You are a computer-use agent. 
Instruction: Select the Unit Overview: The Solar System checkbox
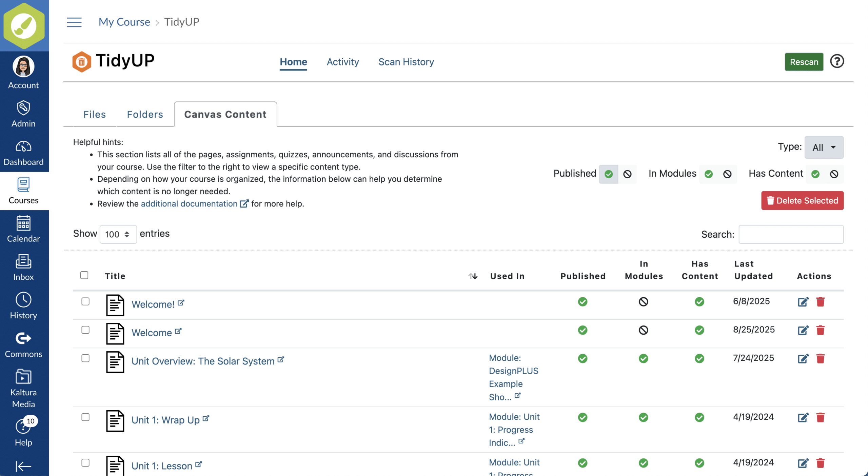[85, 358]
